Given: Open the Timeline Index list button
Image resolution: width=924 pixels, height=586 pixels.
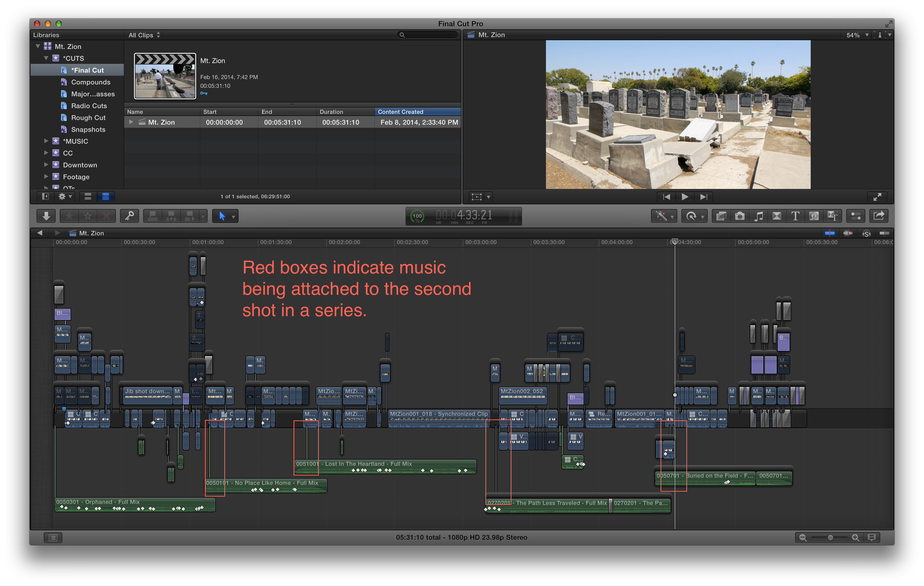Looking at the screenshot, I should 53,538.
